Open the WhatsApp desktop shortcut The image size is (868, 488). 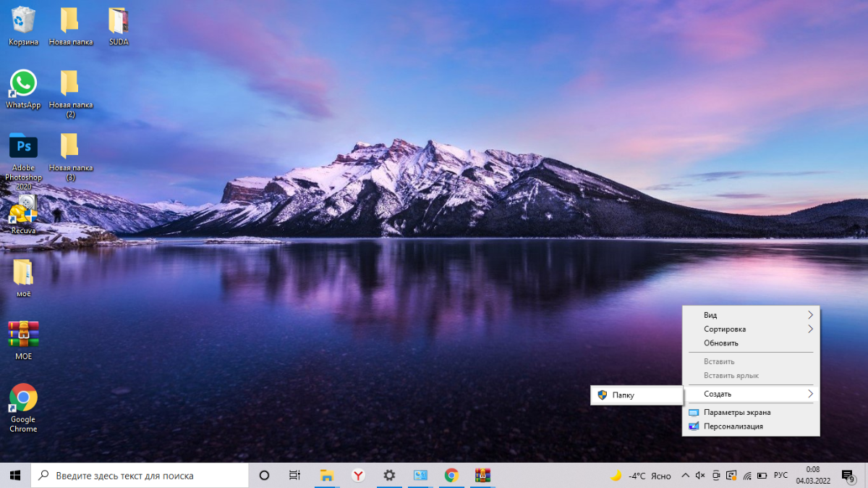point(23,83)
